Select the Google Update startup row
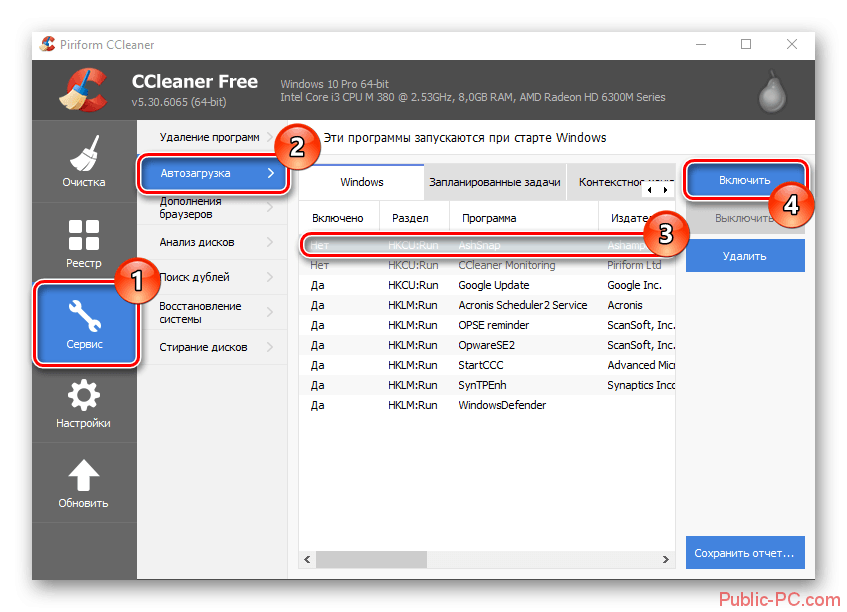Screen dimensions: 847x612 494,285
